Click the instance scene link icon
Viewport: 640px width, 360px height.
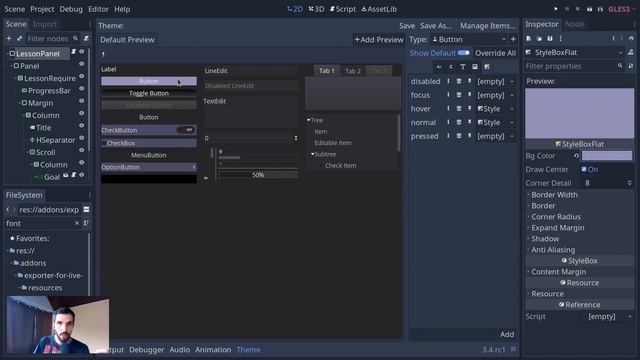point(19,39)
